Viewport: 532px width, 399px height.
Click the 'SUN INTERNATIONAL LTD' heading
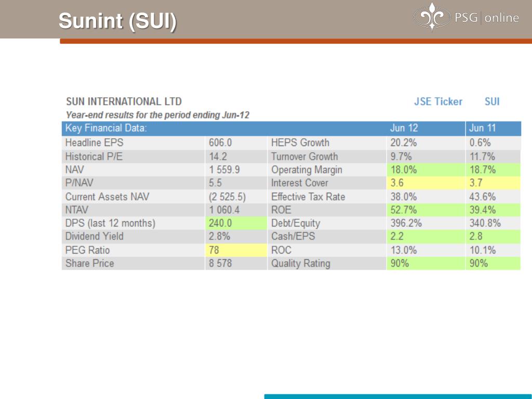pyautogui.click(x=124, y=101)
